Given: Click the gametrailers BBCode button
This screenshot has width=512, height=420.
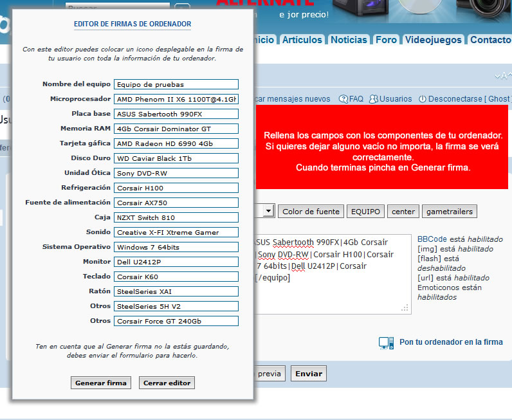Looking at the screenshot, I should [450, 212].
